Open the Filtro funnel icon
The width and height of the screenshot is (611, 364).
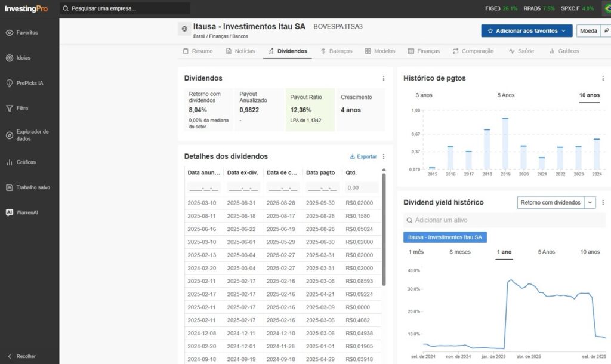(10, 109)
